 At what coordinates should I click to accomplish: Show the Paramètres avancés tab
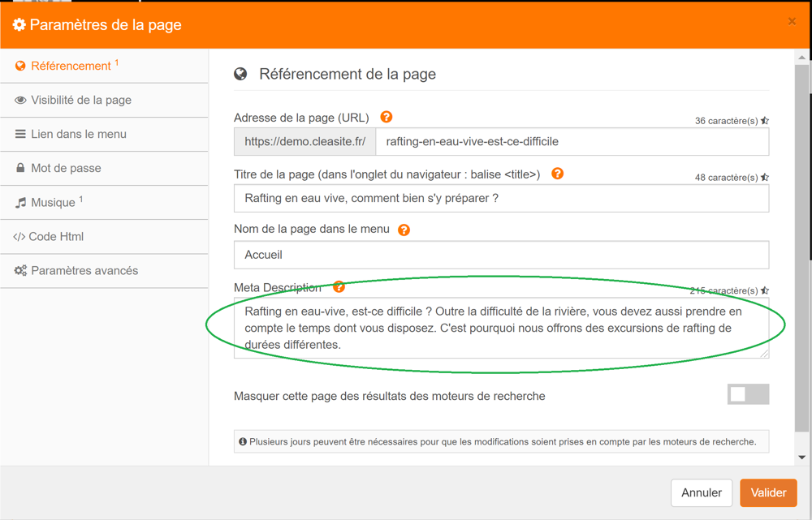click(x=84, y=270)
